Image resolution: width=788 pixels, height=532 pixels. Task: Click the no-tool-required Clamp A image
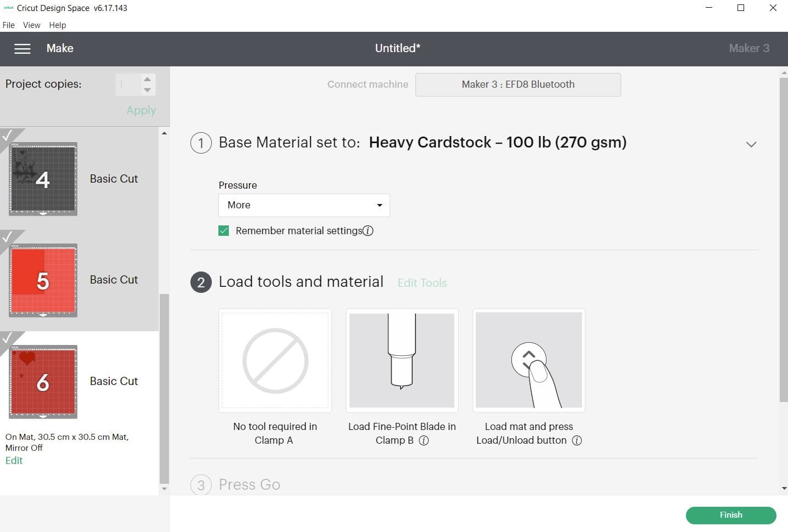pos(275,360)
